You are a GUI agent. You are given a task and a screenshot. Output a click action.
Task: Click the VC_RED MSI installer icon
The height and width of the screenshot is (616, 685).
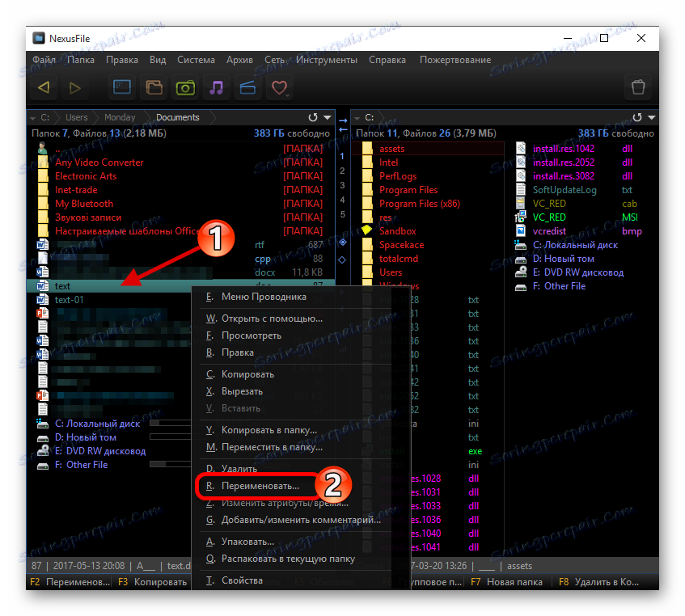click(x=521, y=217)
